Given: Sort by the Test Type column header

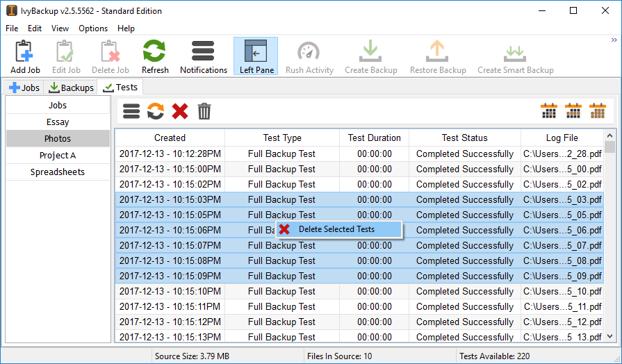Looking at the screenshot, I should [x=282, y=138].
